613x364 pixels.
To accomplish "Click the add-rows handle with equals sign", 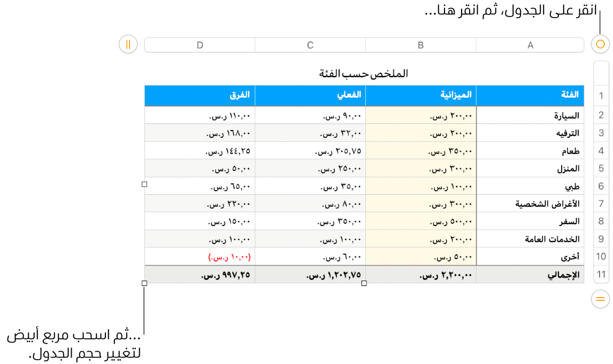I will point(600,299).
